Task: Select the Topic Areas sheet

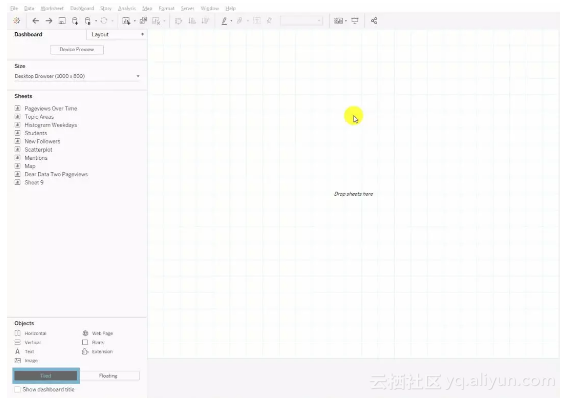Action: coord(34,117)
